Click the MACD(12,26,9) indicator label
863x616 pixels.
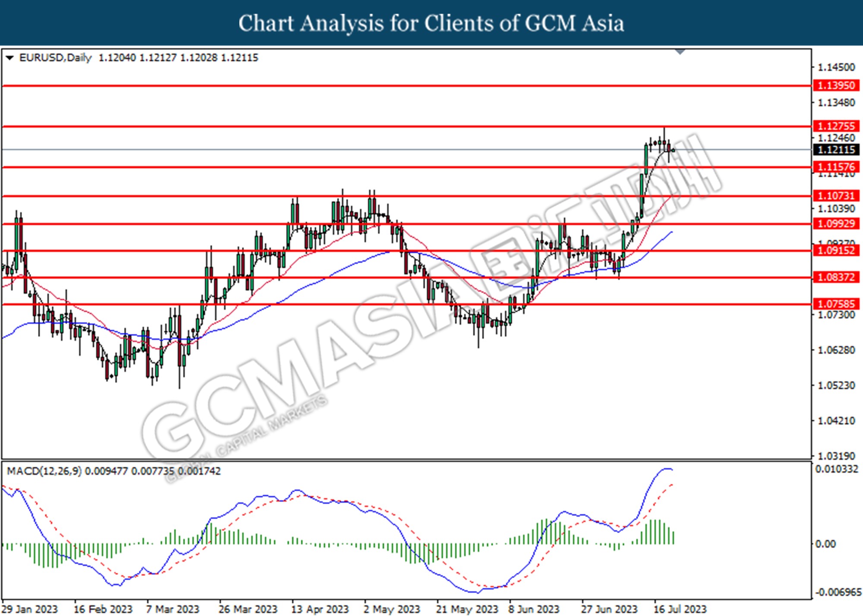[x=44, y=471]
